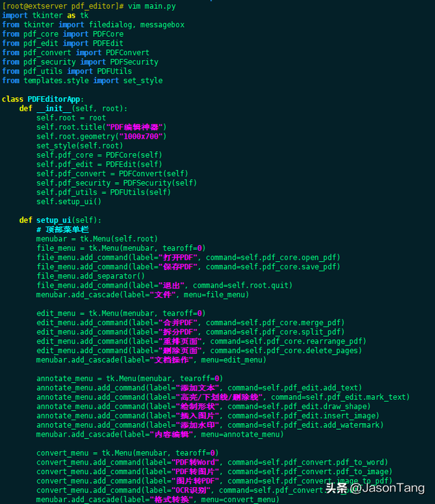Click the "合并PDF" label string
The height and width of the screenshot is (504, 435).
178,323
